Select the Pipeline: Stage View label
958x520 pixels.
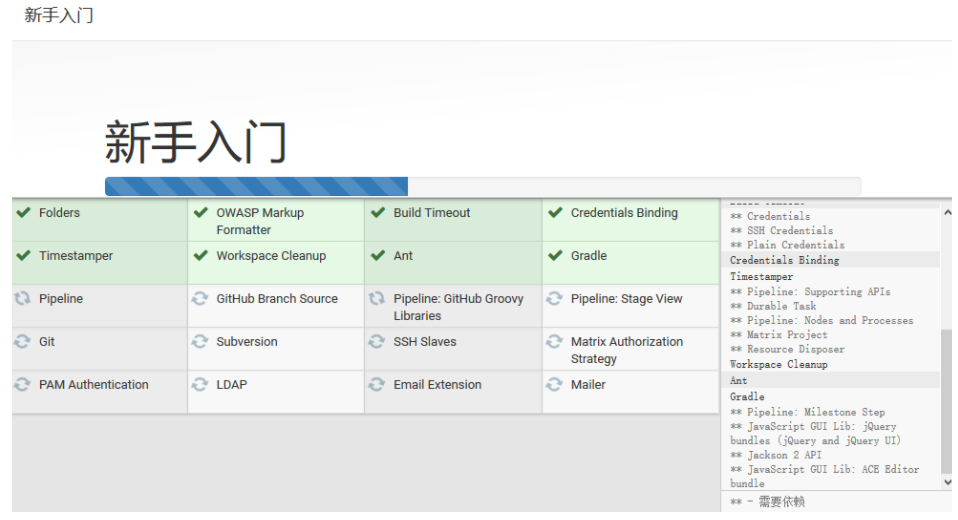(x=626, y=298)
